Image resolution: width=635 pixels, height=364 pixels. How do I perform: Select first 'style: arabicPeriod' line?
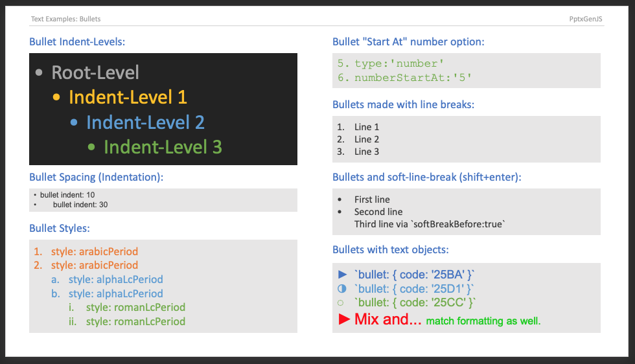pos(86,251)
